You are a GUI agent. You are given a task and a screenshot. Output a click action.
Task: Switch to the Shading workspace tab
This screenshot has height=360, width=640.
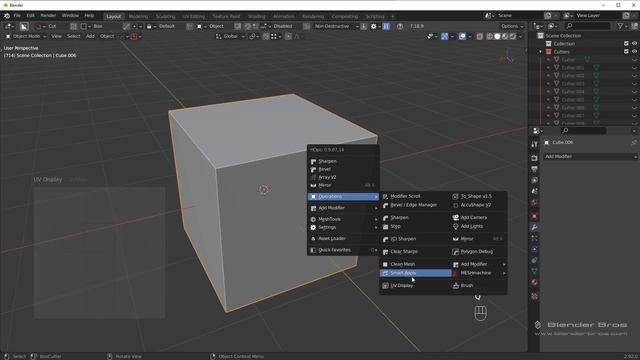257,16
